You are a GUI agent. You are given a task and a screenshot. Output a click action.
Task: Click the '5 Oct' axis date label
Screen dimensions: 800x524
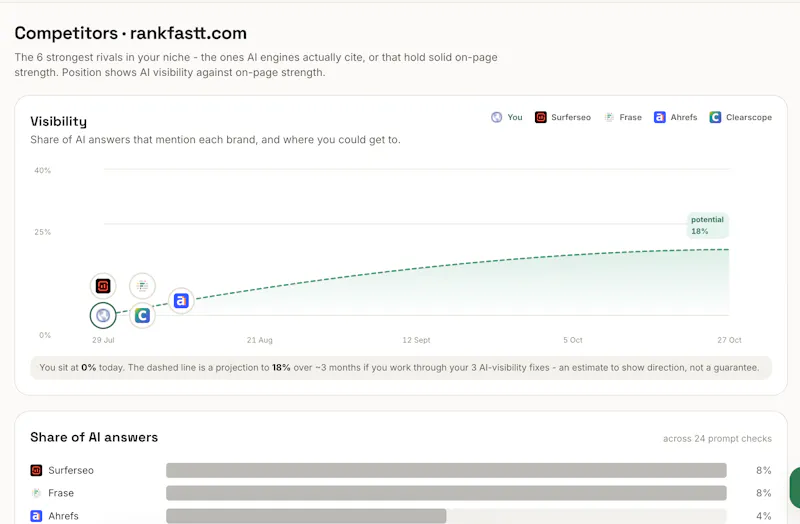[x=572, y=340]
